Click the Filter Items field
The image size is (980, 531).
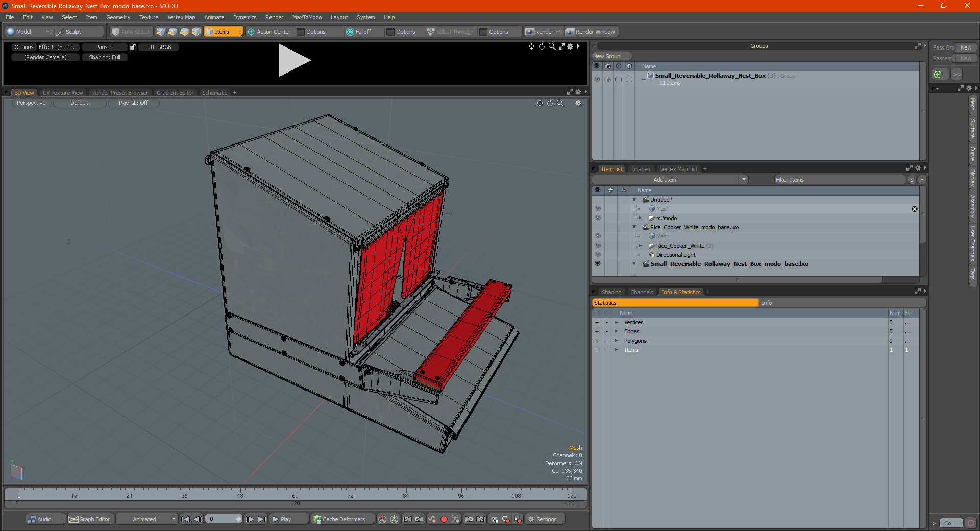[x=840, y=180]
